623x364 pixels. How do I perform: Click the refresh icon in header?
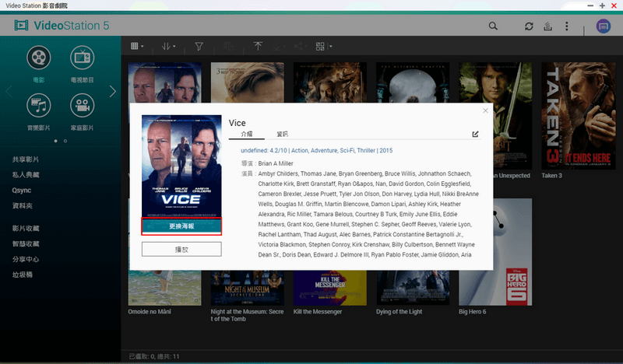(x=529, y=26)
